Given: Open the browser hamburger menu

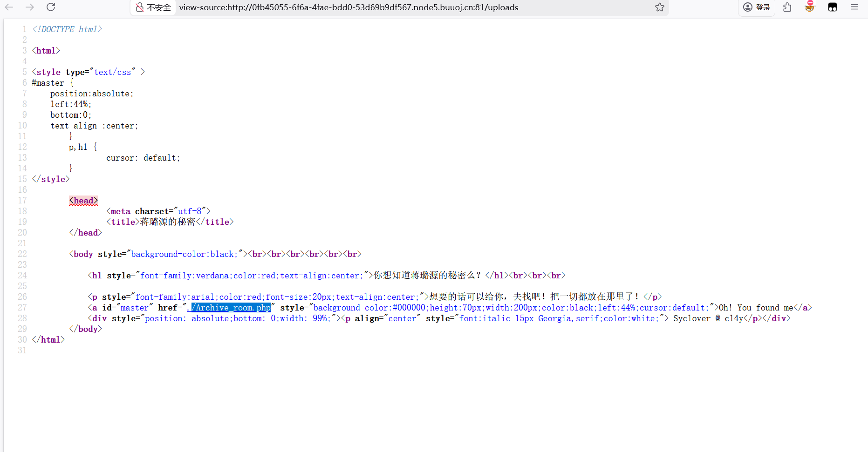Looking at the screenshot, I should [854, 7].
